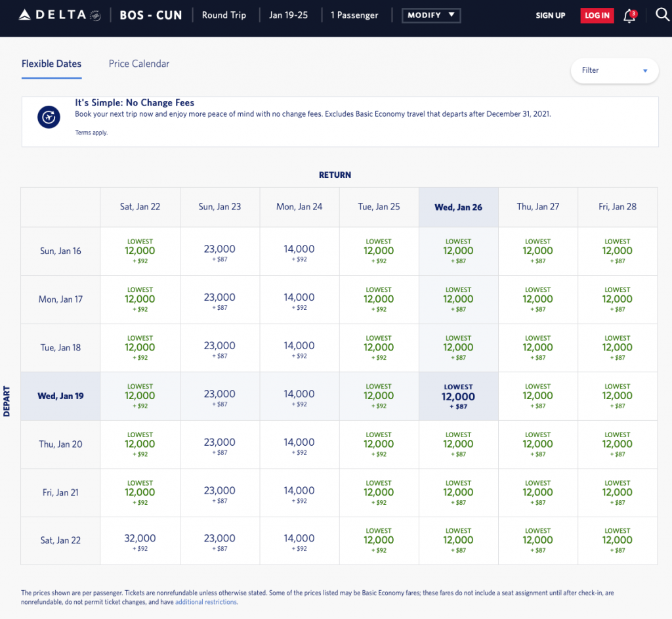Image resolution: width=672 pixels, height=619 pixels.
Task: Open the MODIFY dropdown
Action: click(x=430, y=15)
